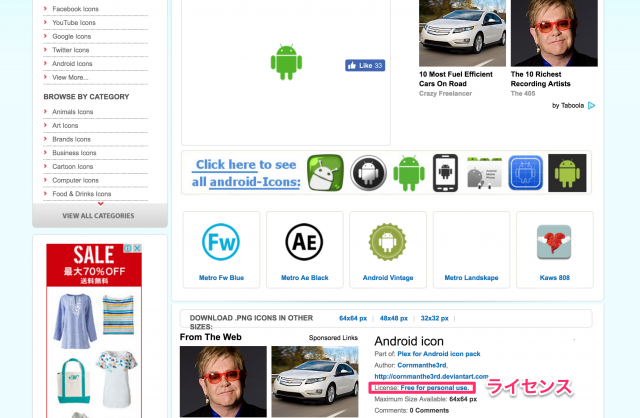Click the Sponsored Links label
This screenshot has height=418, width=640.
[x=333, y=338]
